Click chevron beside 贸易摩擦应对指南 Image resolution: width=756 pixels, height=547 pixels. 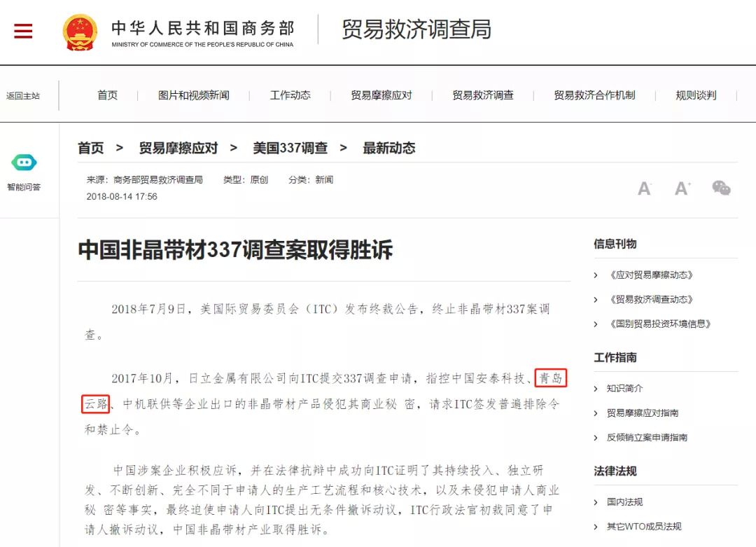tap(596, 413)
